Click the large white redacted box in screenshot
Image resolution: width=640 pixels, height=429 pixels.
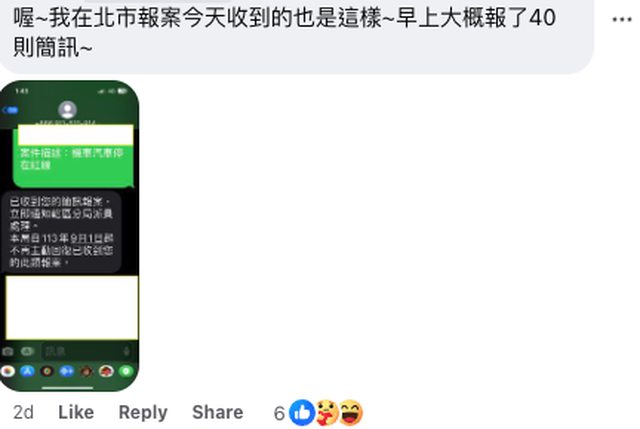(x=72, y=307)
